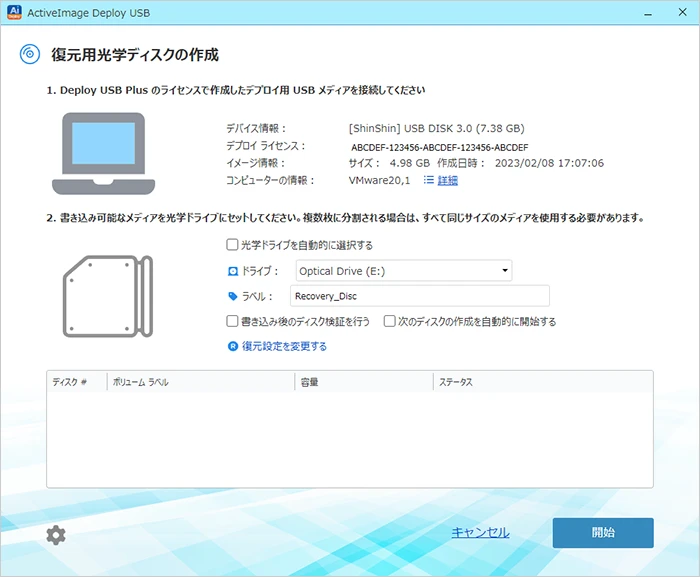Click 復元設定を変更する link
The image size is (700, 577).
[284, 346]
